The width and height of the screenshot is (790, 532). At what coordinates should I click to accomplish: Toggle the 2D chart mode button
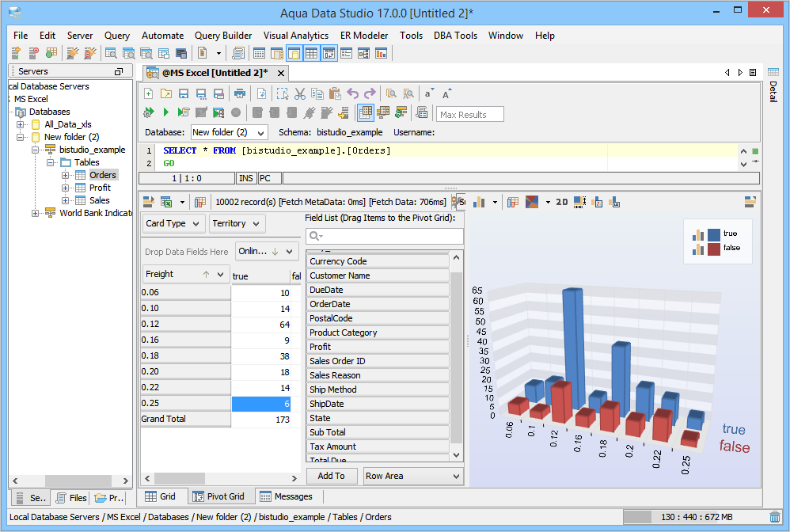[x=562, y=202]
